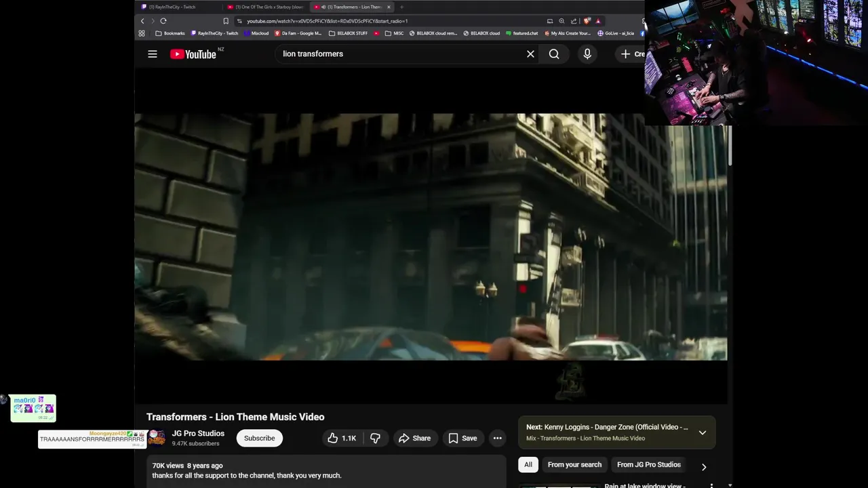Open a new browser tab
This screenshot has width=868, height=488.
[401, 7]
